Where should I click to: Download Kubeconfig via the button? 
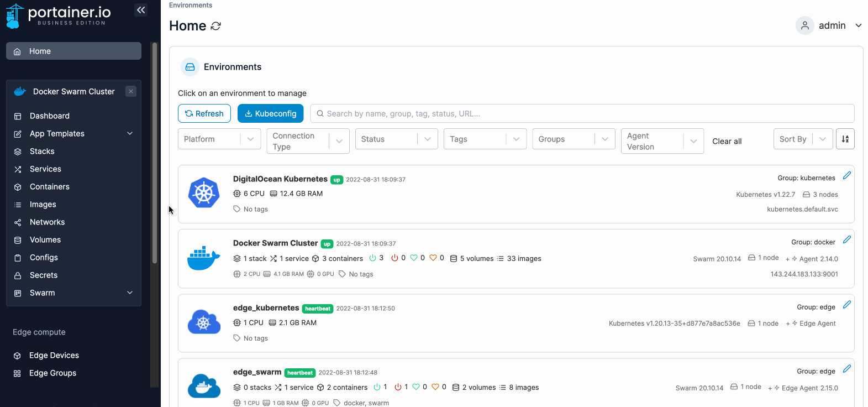click(x=270, y=113)
